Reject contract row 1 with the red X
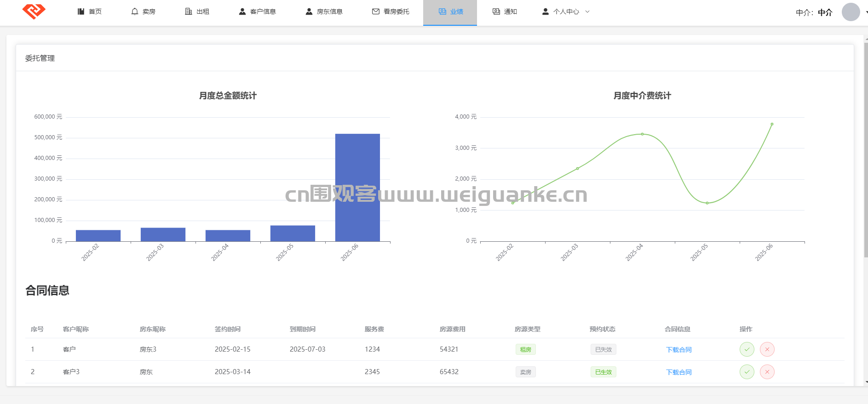 (767, 349)
